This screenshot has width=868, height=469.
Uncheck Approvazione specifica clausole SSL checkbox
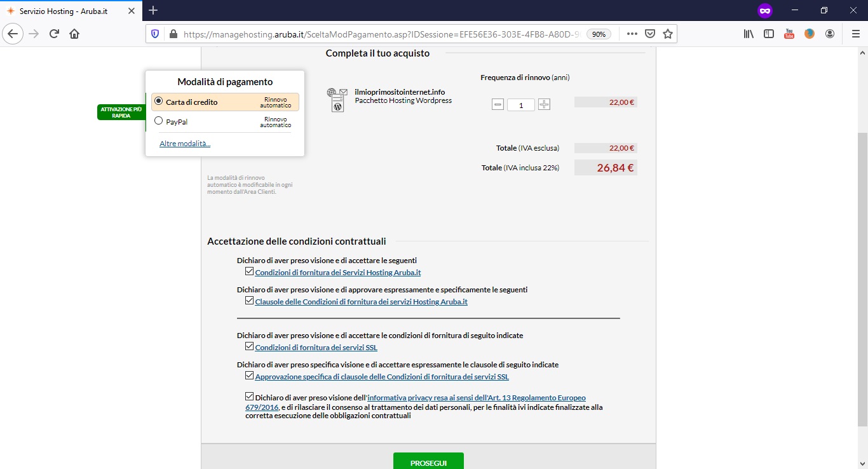coord(249,376)
